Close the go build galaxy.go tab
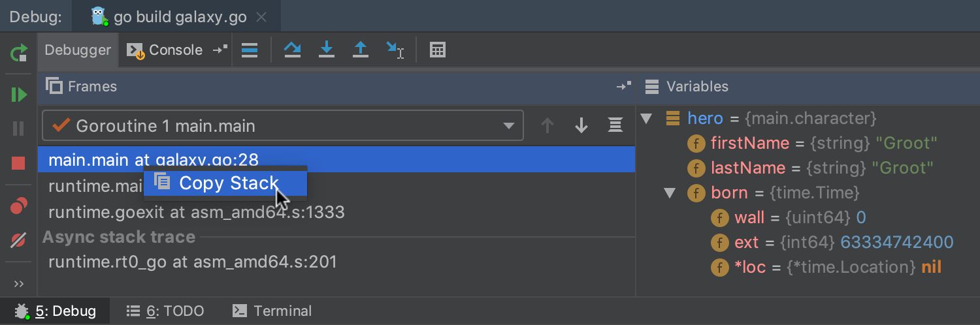 click(x=261, y=17)
